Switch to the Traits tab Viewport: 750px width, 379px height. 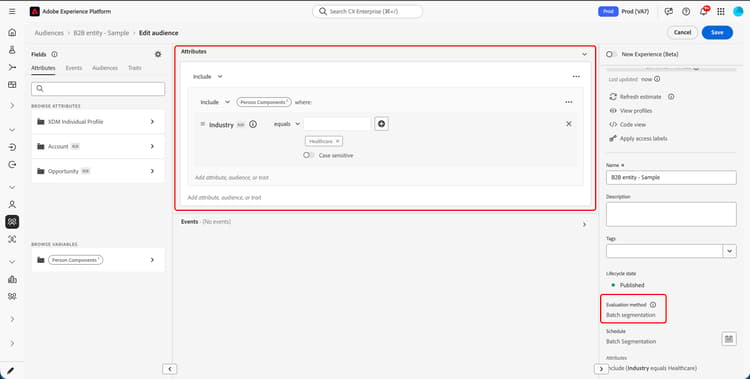coord(134,68)
